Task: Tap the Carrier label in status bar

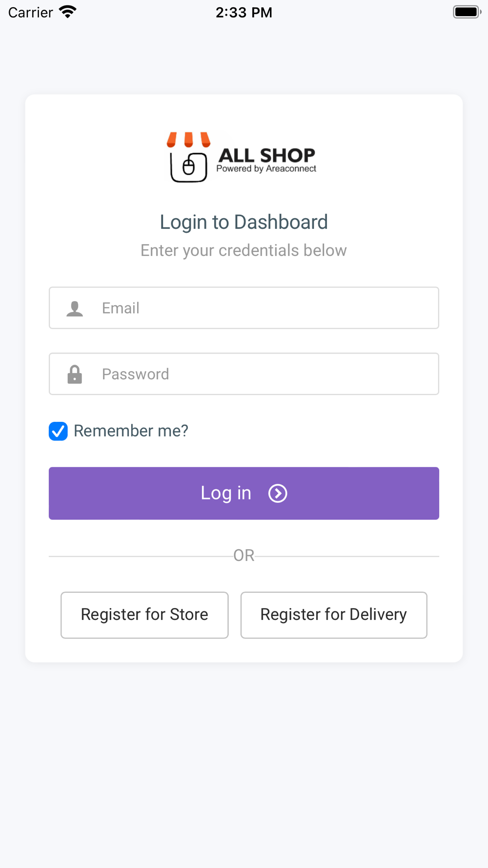Action: click(x=31, y=12)
